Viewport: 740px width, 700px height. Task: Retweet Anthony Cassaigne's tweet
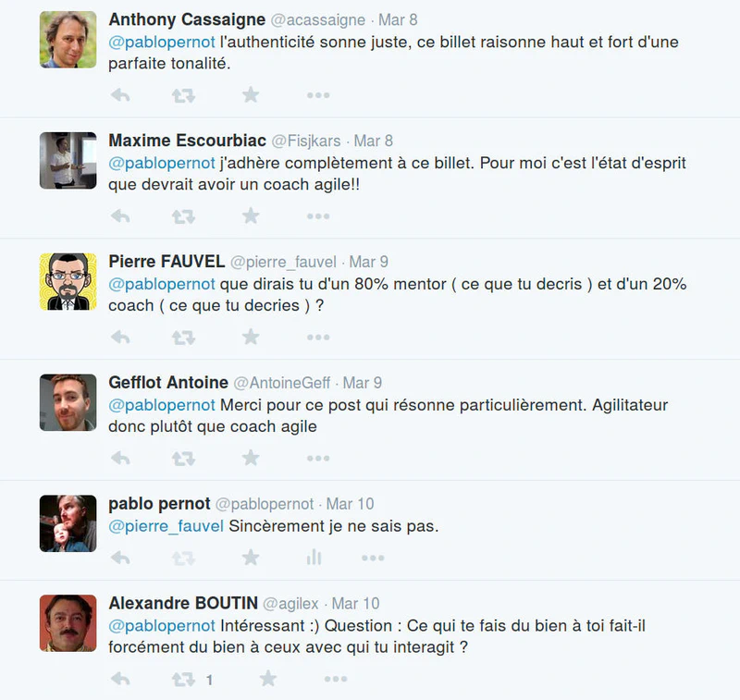183,94
